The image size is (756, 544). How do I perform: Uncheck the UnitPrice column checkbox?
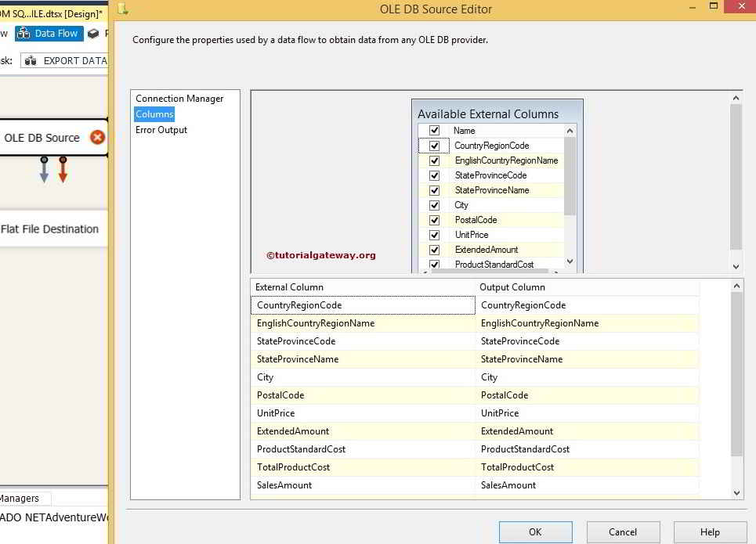pos(434,235)
